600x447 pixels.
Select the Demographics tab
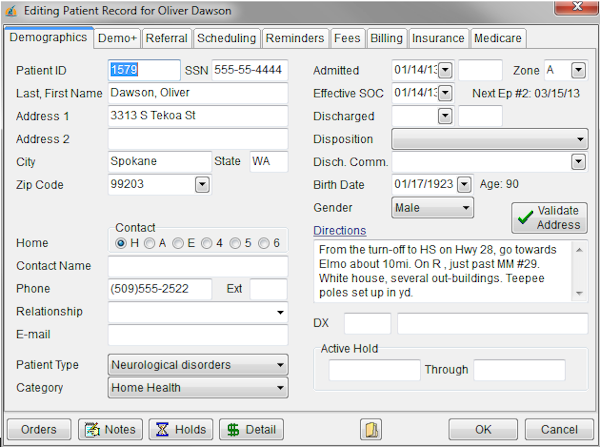coord(49,38)
